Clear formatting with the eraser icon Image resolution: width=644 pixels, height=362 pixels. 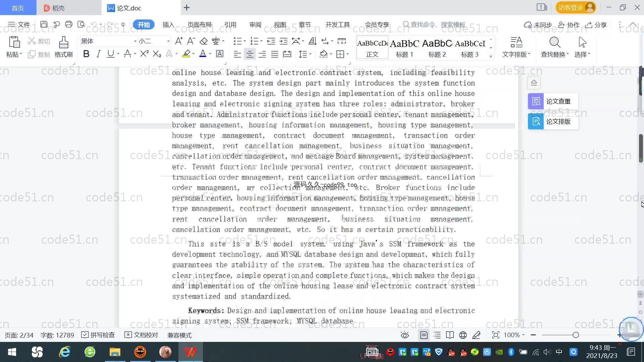[x=204, y=41]
